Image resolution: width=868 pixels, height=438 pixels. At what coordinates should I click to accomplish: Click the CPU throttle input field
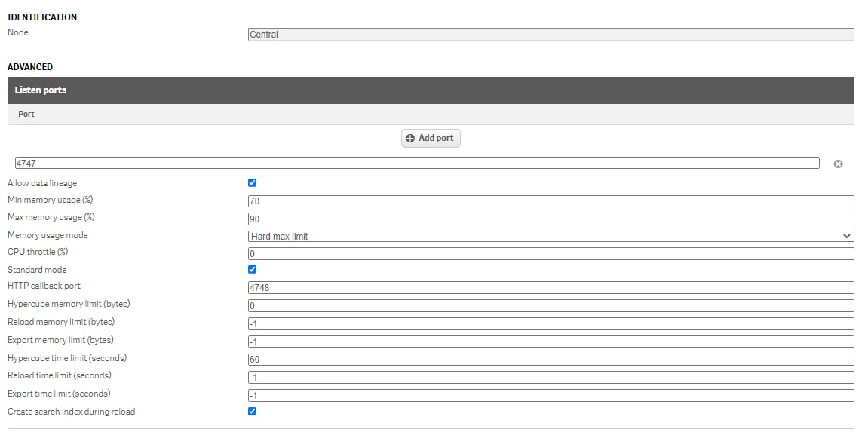pos(551,253)
